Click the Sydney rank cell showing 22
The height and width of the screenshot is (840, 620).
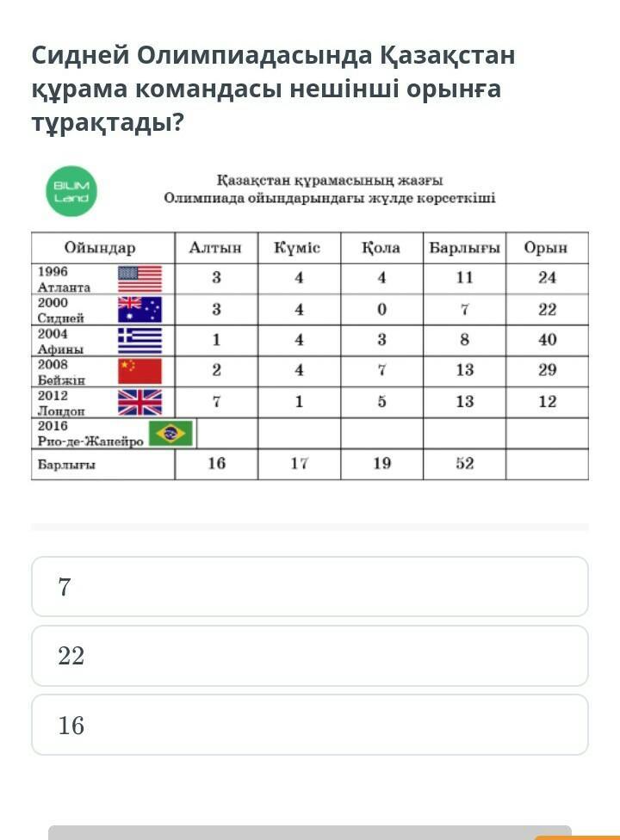pyautogui.click(x=547, y=310)
